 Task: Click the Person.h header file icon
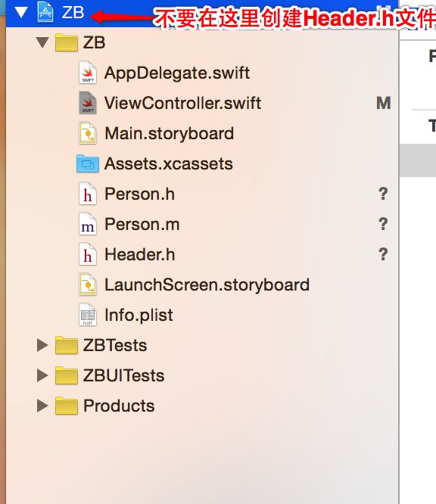pyautogui.click(x=88, y=194)
